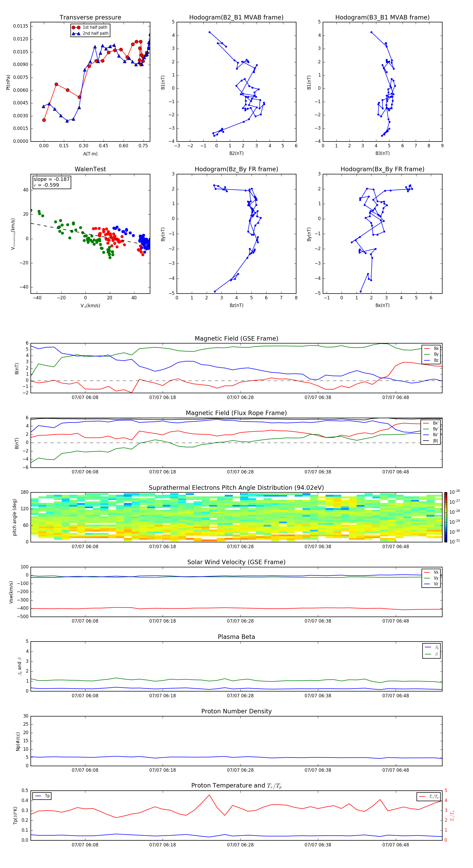Click the "By" entry in GSE field legend
The width and height of the screenshot is (473, 868).
[x=431, y=355]
